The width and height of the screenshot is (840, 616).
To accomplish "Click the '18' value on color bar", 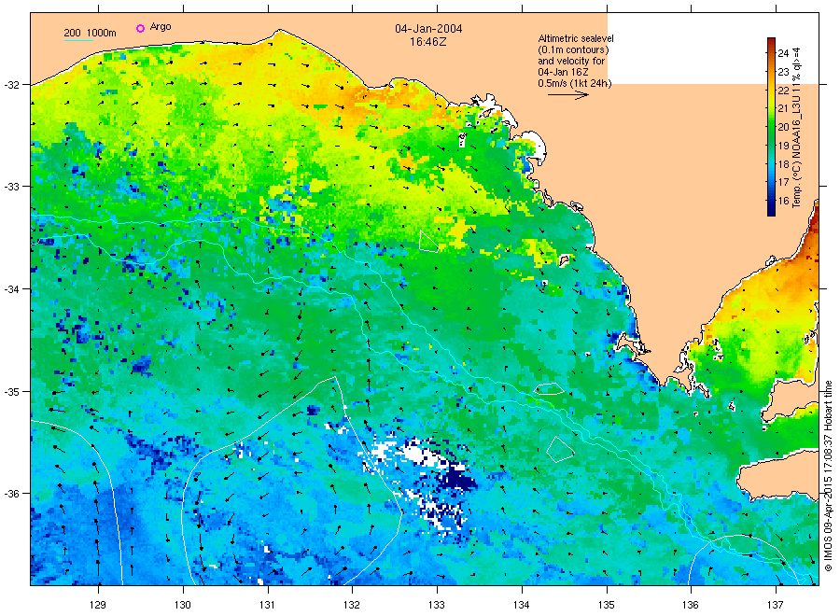I will (783, 164).
